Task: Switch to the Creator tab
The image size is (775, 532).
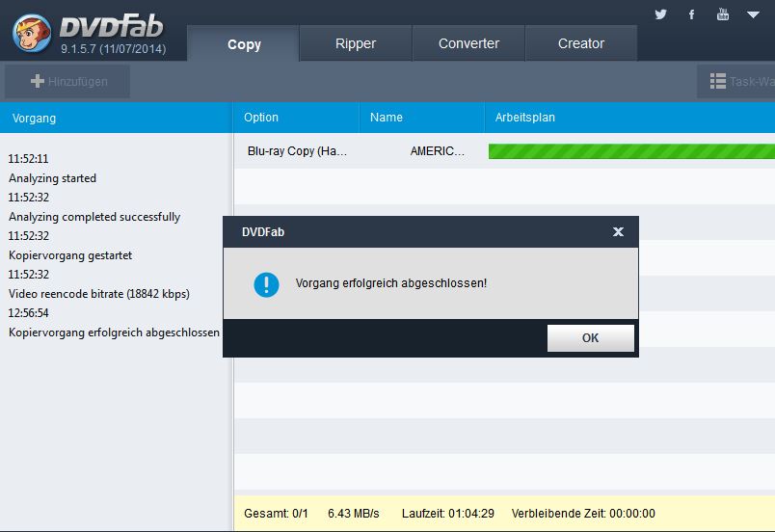Action: point(580,43)
